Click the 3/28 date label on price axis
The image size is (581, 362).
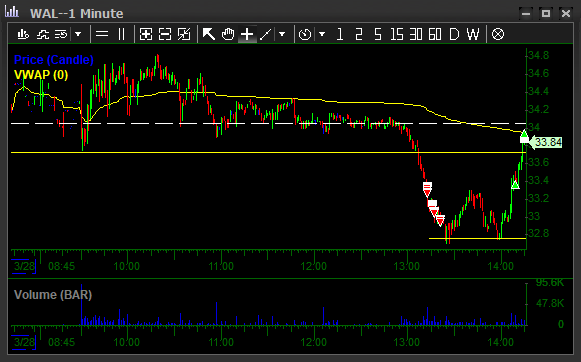(x=24, y=266)
